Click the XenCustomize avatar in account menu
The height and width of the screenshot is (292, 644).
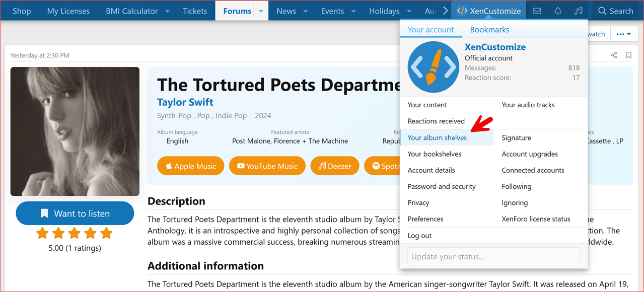tap(433, 67)
